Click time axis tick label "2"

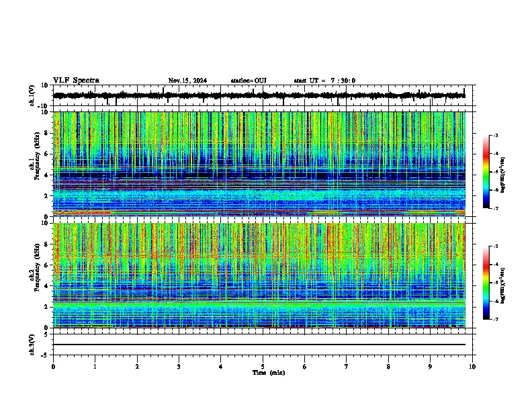(x=137, y=367)
